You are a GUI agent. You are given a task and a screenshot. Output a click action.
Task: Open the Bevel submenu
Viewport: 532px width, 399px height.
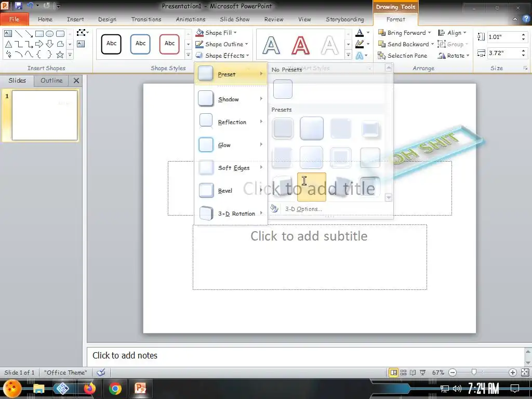click(x=231, y=191)
